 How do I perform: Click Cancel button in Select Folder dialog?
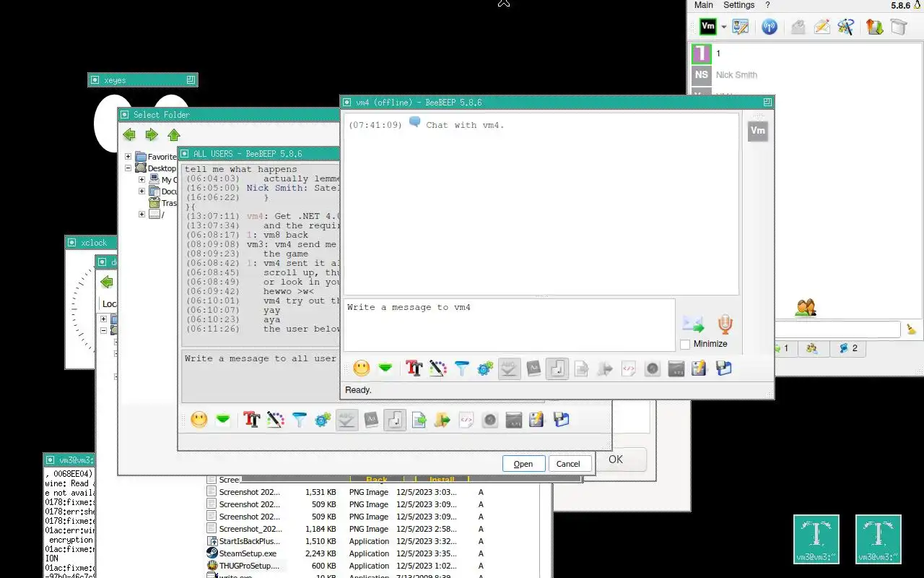(x=568, y=464)
